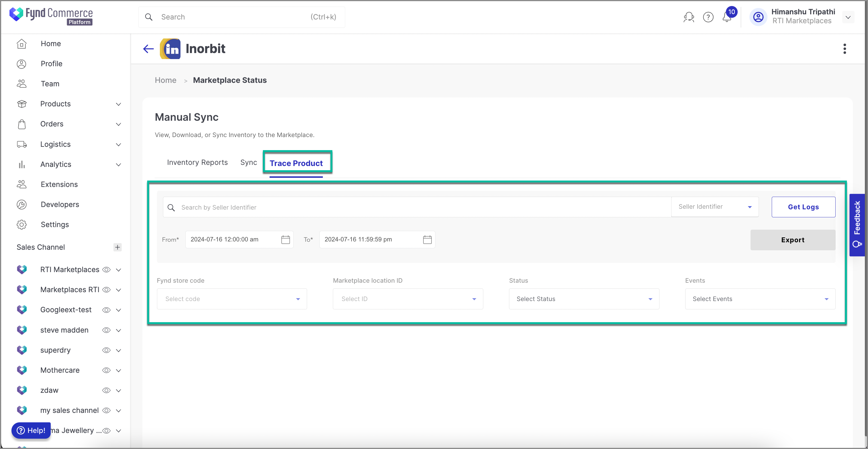868x449 pixels.
Task: Expand the Analytics menu chevron
Action: (118, 165)
